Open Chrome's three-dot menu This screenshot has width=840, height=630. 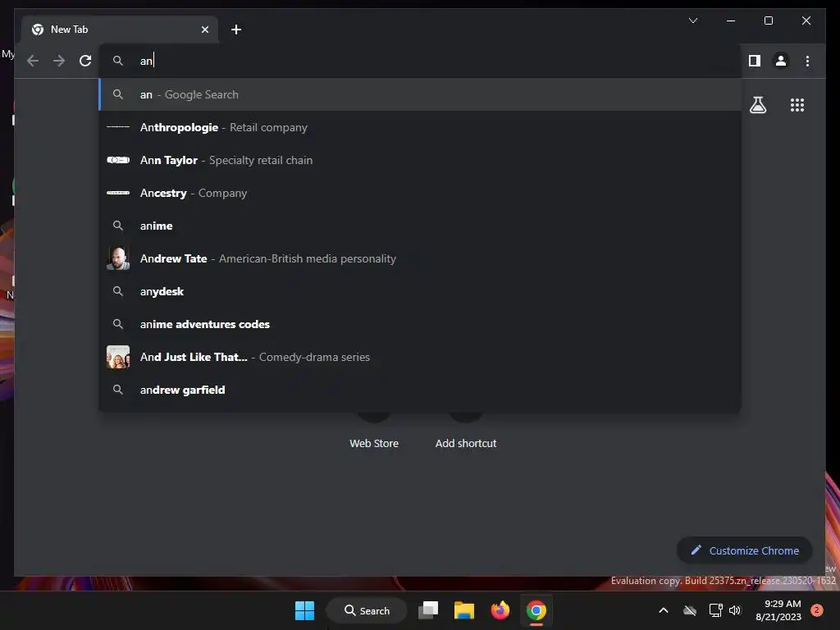click(807, 61)
